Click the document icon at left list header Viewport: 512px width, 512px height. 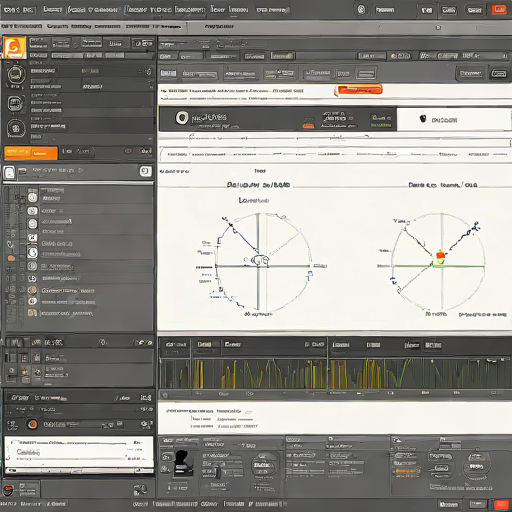point(9,173)
